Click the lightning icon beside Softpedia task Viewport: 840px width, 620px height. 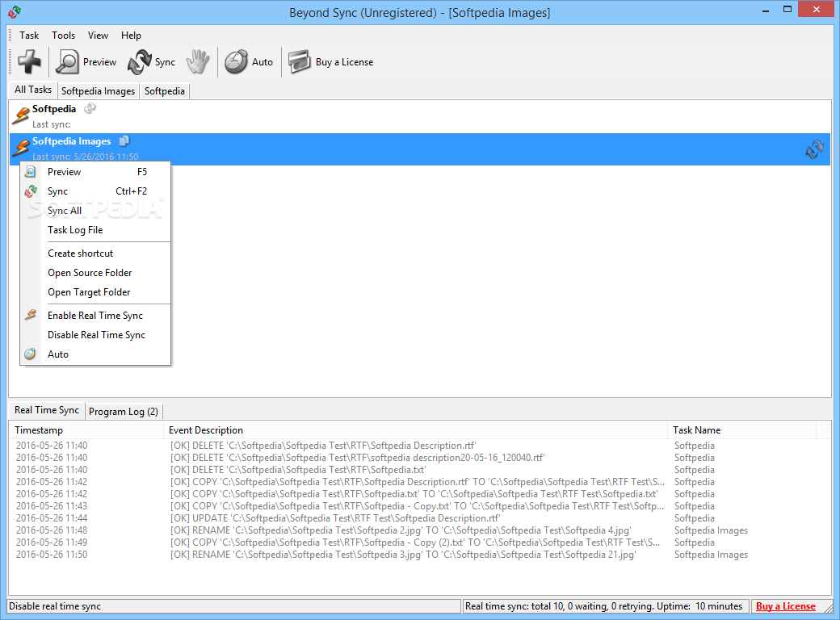21,115
